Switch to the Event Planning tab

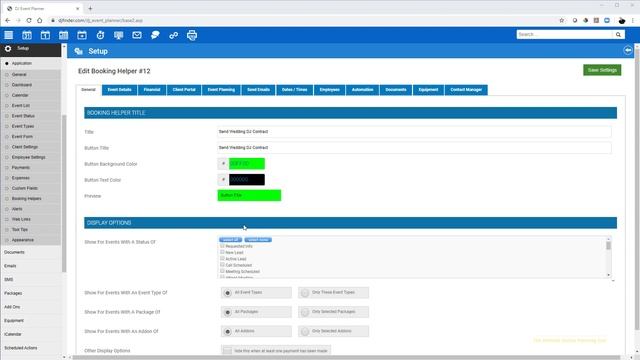pos(221,90)
